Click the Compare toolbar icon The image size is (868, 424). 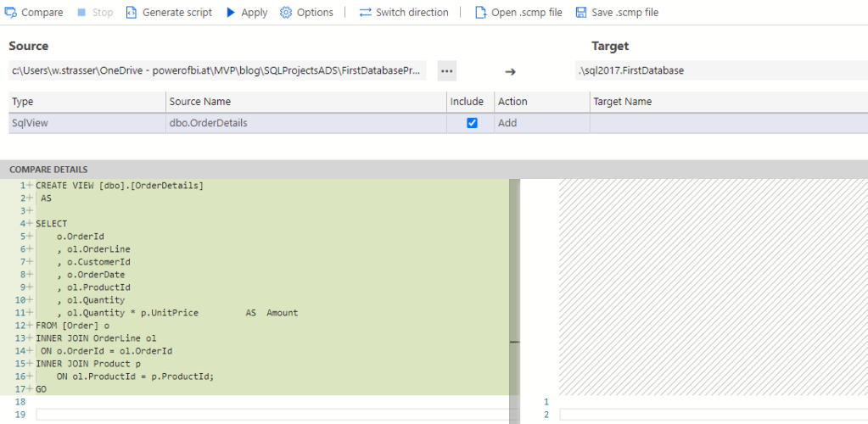(12, 13)
